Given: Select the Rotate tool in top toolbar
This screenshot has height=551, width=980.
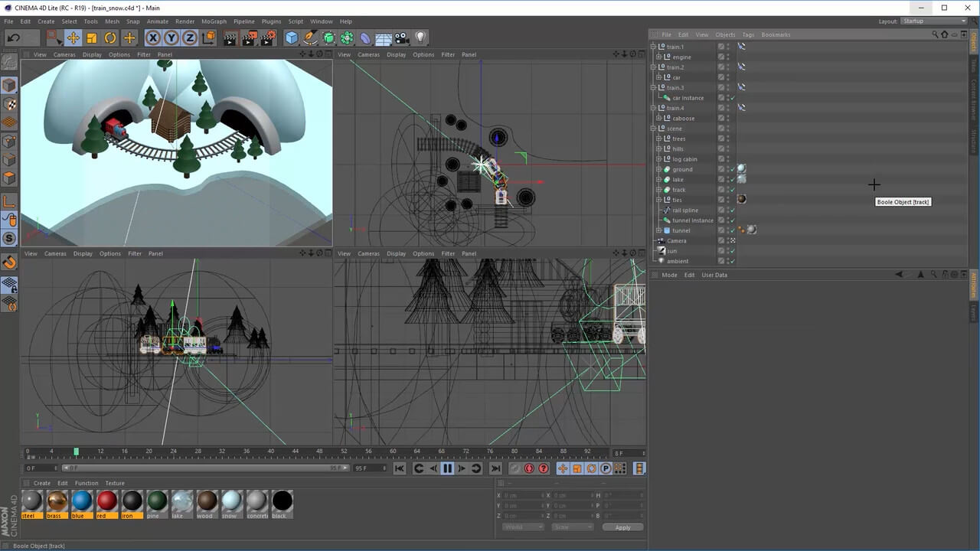Looking at the screenshot, I should [110, 37].
